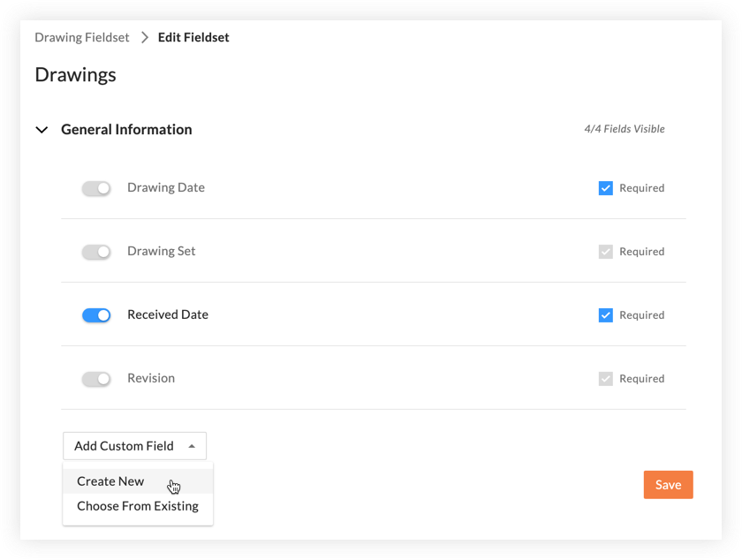Click the Edit Fieldset breadcrumb text
Viewport: 742px width, 560px height.
tap(193, 38)
